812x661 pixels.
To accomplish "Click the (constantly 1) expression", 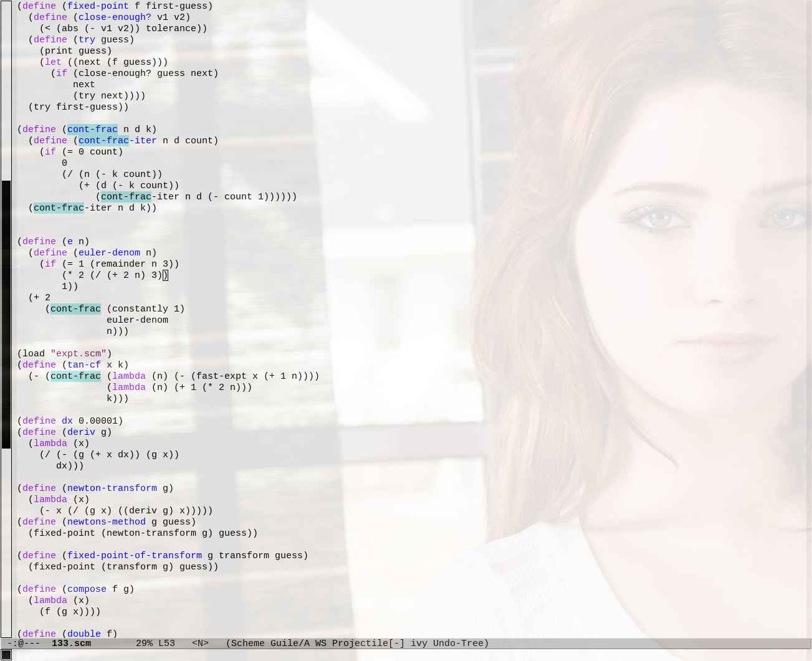I will pyautogui.click(x=146, y=308).
